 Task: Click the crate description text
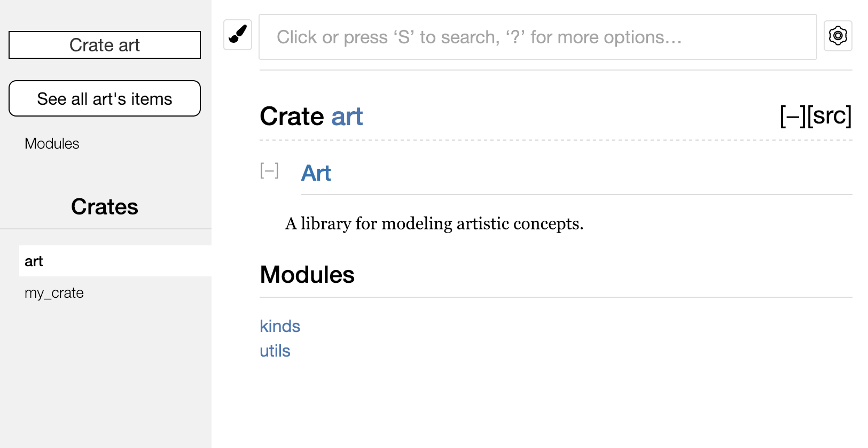(434, 223)
